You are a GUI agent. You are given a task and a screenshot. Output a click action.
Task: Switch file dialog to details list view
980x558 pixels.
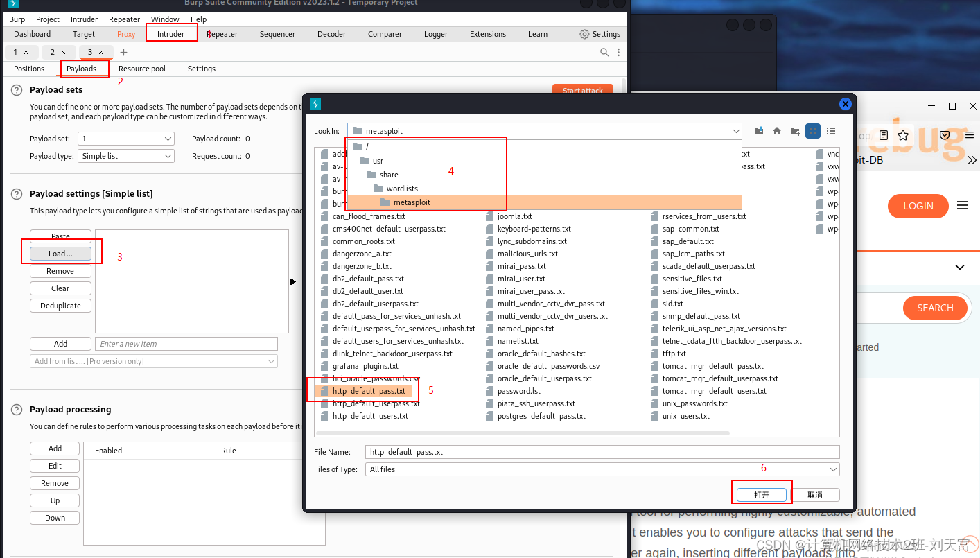[x=831, y=130]
